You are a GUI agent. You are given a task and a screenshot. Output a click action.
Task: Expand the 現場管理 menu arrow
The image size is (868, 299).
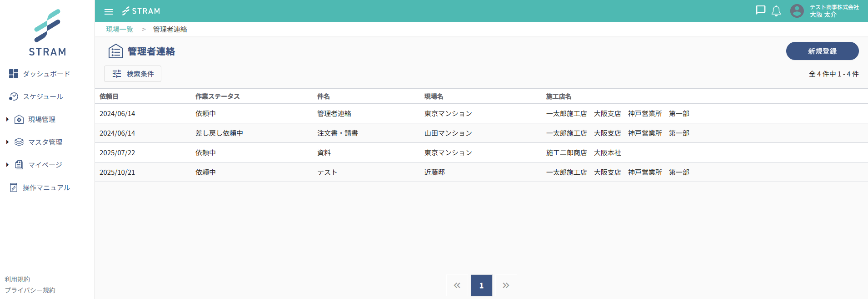7,119
